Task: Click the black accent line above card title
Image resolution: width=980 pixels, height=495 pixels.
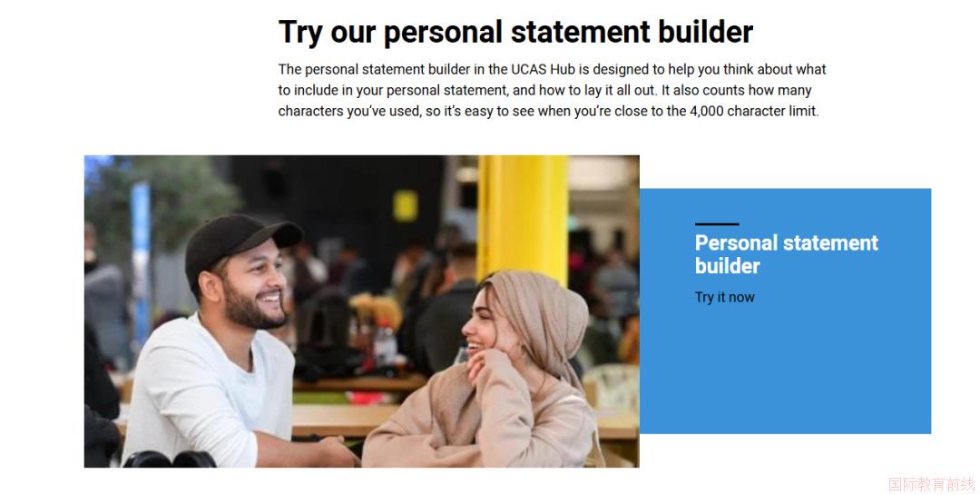Action: tap(717, 223)
